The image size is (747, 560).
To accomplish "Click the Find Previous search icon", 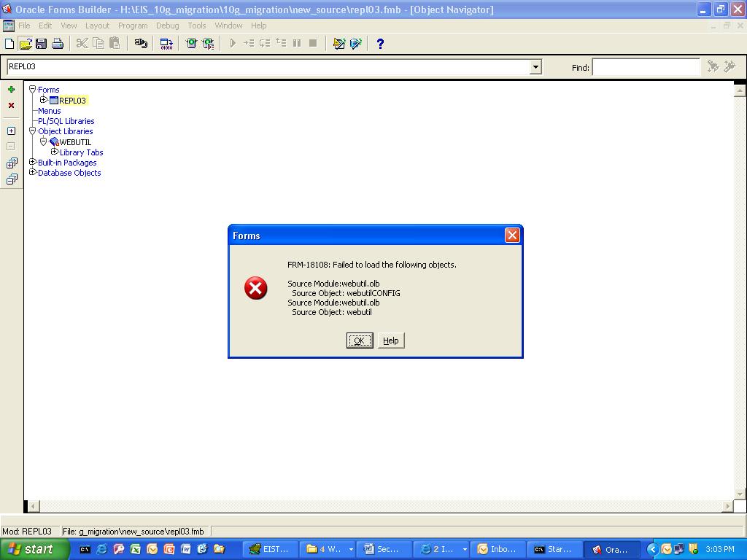I will pyautogui.click(x=729, y=66).
